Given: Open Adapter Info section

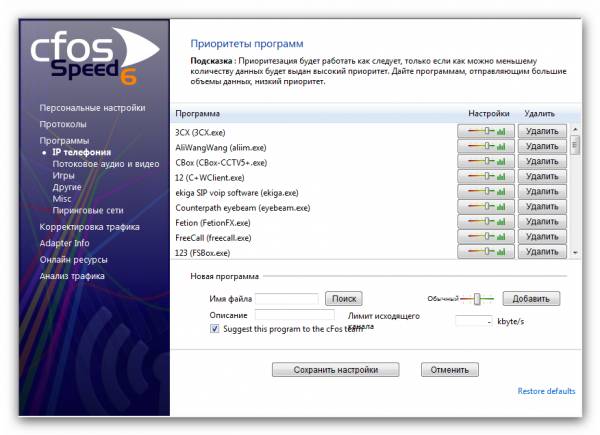Looking at the screenshot, I should [x=64, y=243].
